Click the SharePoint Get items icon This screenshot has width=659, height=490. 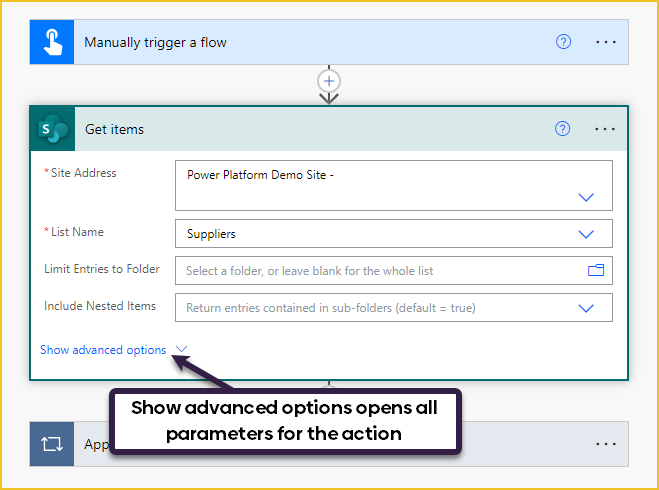pyautogui.click(x=53, y=129)
